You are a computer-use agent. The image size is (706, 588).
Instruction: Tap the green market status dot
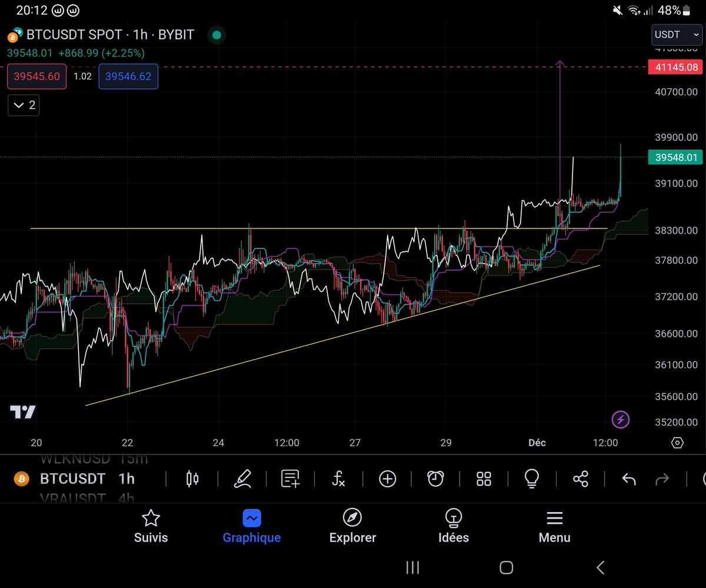coord(217,35)
